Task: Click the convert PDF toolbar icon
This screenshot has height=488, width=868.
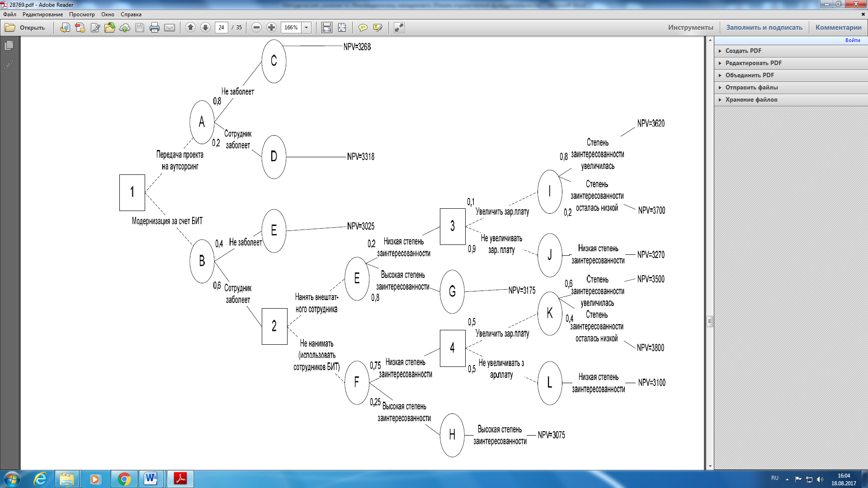Action: (x=80, y=28)
